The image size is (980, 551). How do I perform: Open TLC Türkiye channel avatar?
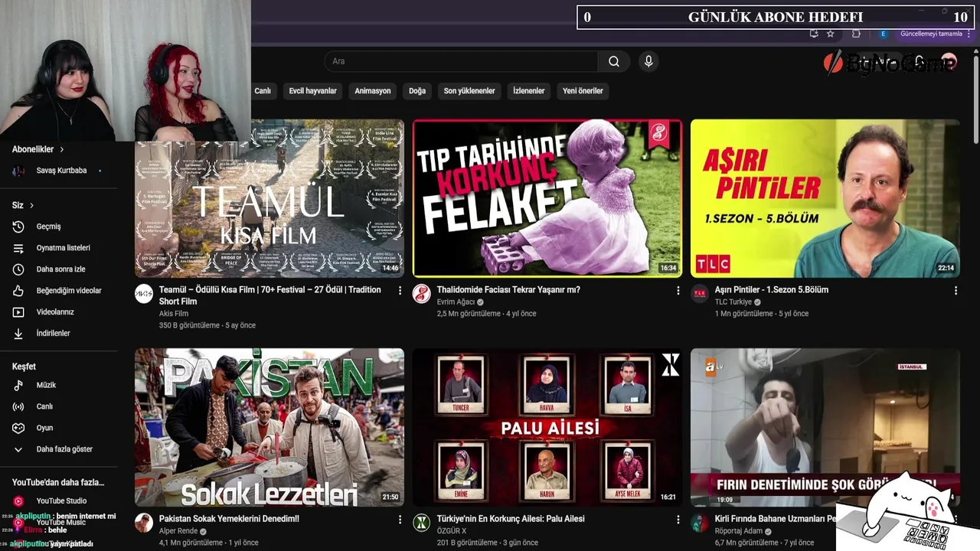point(700,294)
